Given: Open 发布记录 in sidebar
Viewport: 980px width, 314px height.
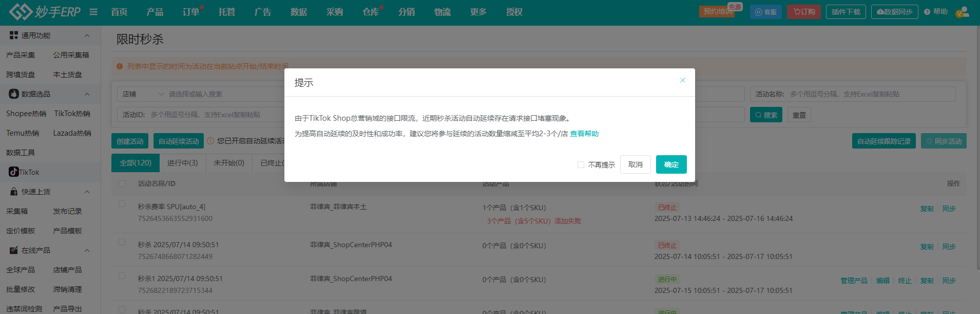Looking at the screenshot, I should pos(67,211).
